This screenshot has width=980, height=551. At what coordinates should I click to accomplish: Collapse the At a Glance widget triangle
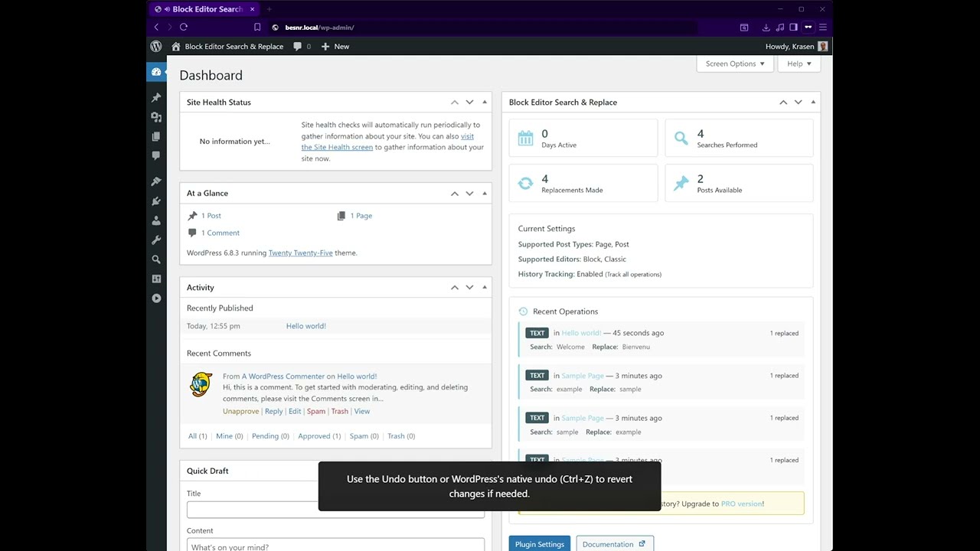coord(484,194)
